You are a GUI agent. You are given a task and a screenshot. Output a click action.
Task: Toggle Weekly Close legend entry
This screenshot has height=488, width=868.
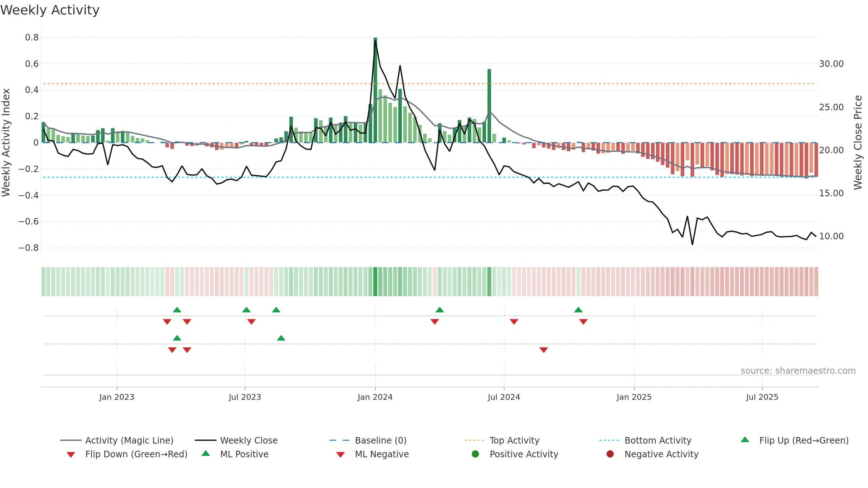tap(236, 440)
